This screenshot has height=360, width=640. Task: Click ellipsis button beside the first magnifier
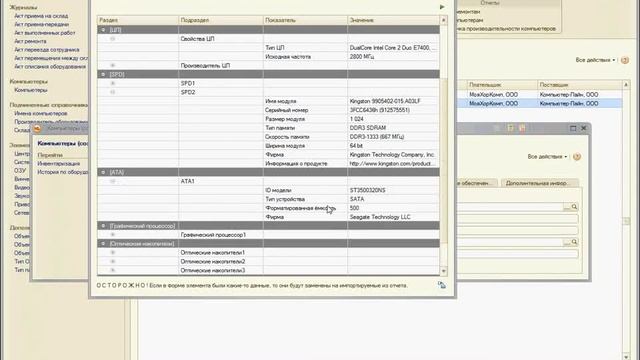click(x=567, y=207)
